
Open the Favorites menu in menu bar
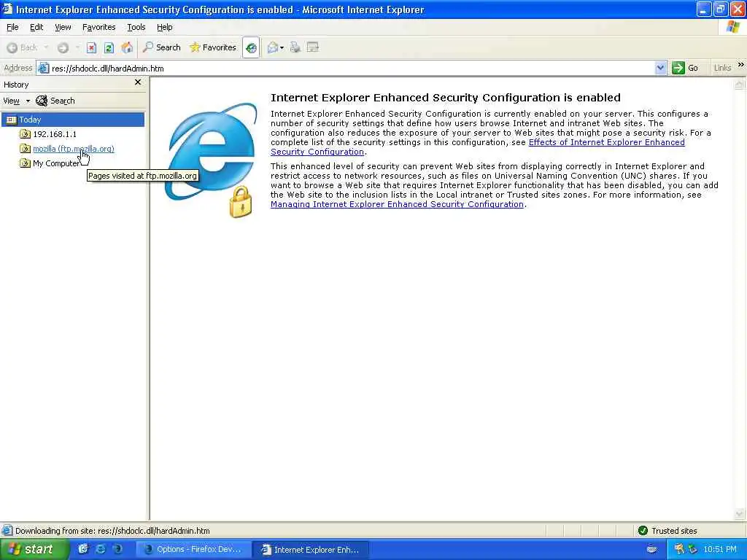98,27
